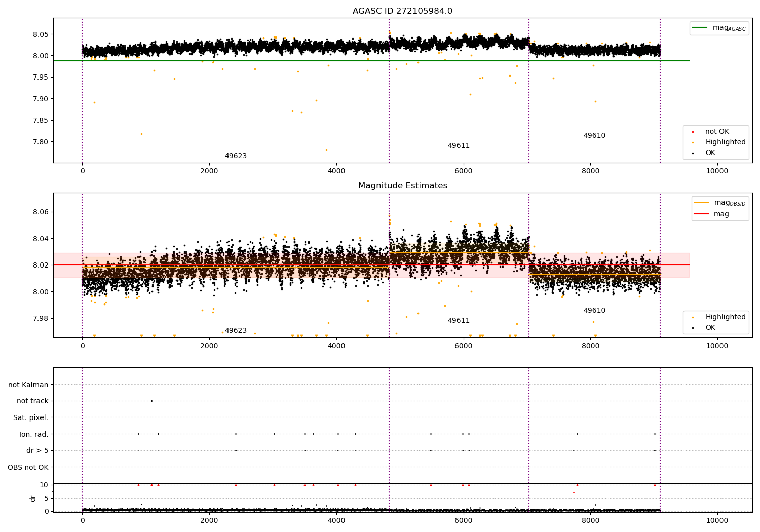This screenshot has width=760, height=532.
Task: Select the 7.95 y-axis tick label
Action: click(41, 78)
